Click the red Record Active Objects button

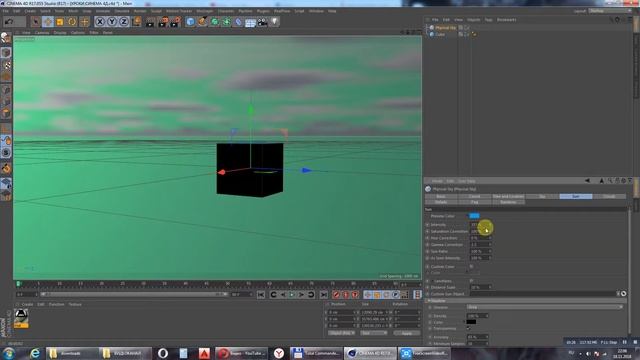coord(336,295)
